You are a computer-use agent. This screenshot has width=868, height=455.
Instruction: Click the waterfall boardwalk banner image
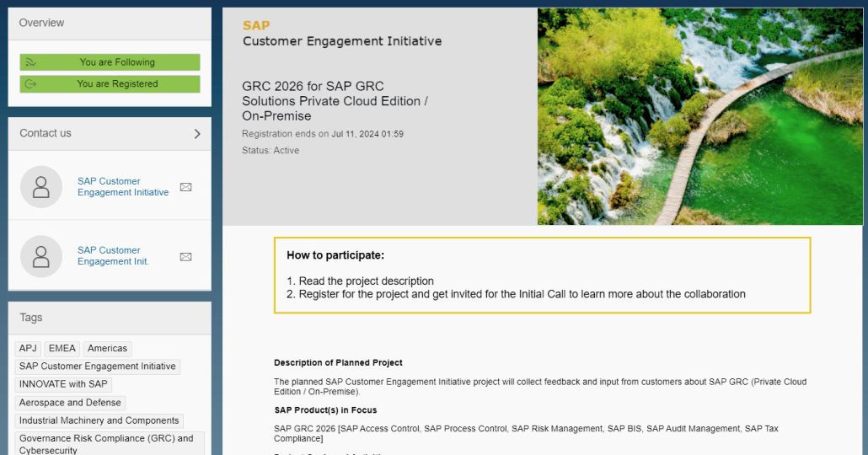point(699,117)
